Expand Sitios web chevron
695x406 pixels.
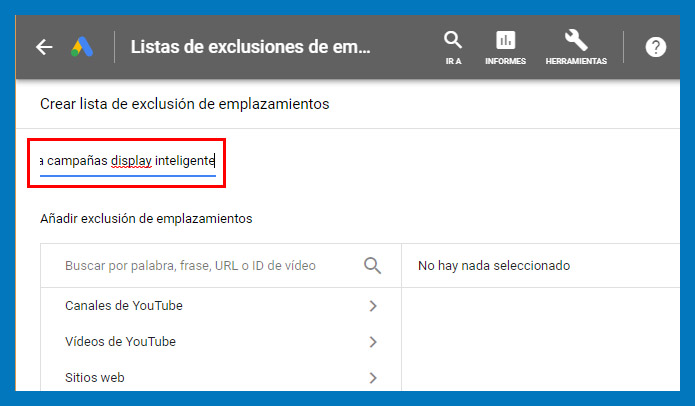pyautogui.click(x=373, y=378)
